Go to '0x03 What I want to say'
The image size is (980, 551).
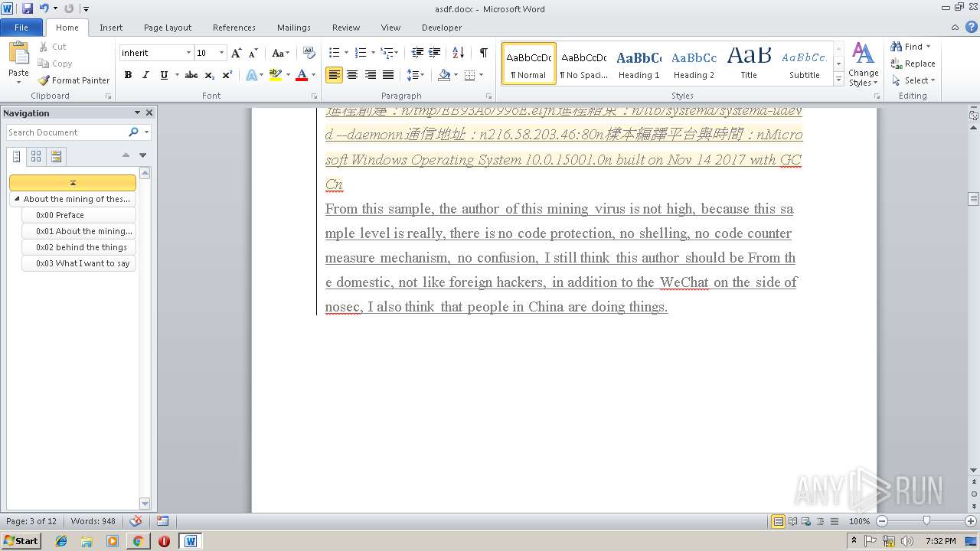tap(79, 263)
